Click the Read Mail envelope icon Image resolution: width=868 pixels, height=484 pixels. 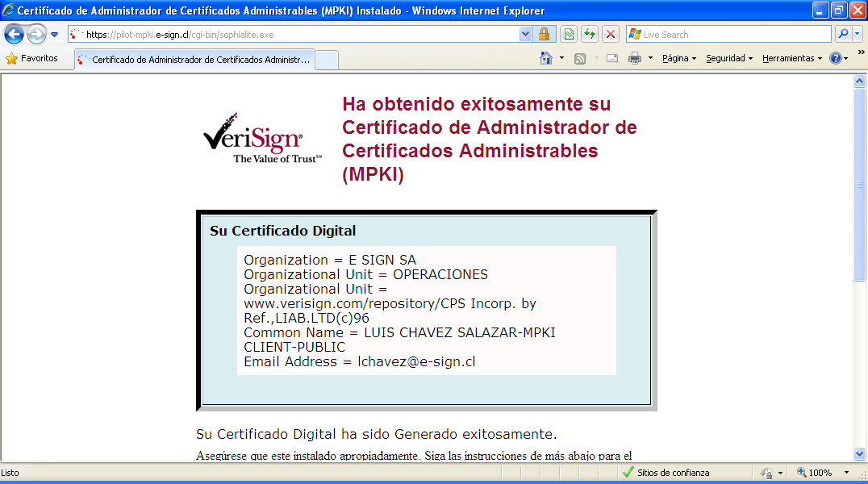[x=612, y=58]
